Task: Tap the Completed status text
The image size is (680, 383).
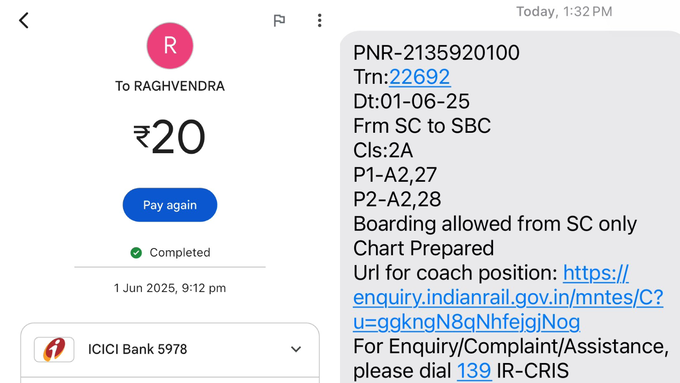Action: (180, 252)
